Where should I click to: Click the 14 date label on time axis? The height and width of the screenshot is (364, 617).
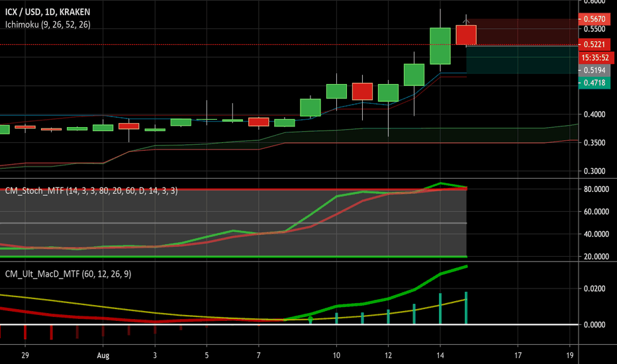pyautogui.click(x=440, y=355)
